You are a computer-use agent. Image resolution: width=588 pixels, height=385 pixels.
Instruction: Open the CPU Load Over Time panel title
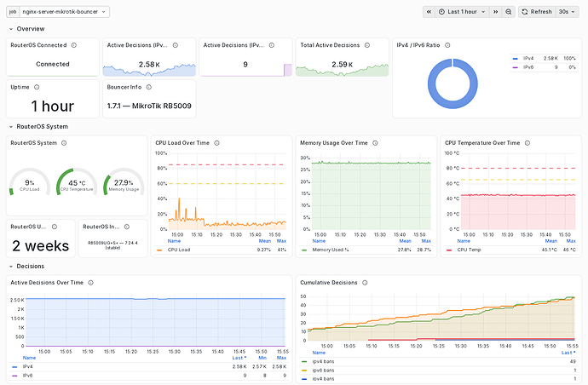point(182,143)
